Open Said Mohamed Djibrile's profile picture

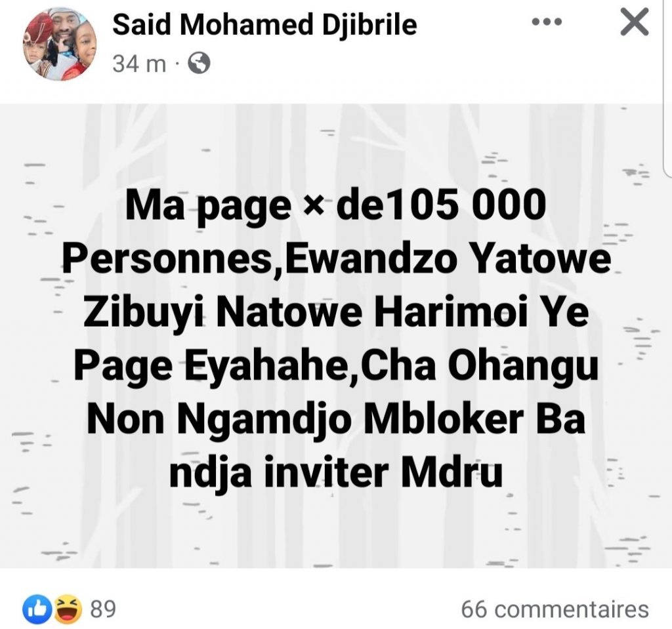[59, 44]
